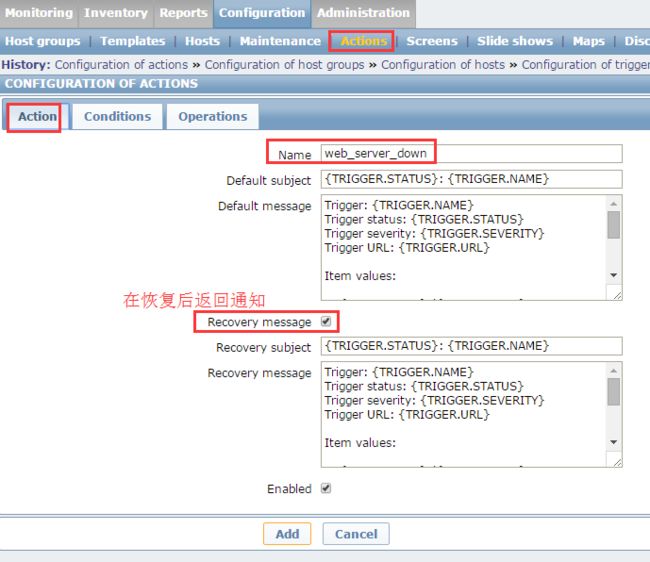
Task: Click Recovery message scrollbar down arrow
Action: [614, 442]
